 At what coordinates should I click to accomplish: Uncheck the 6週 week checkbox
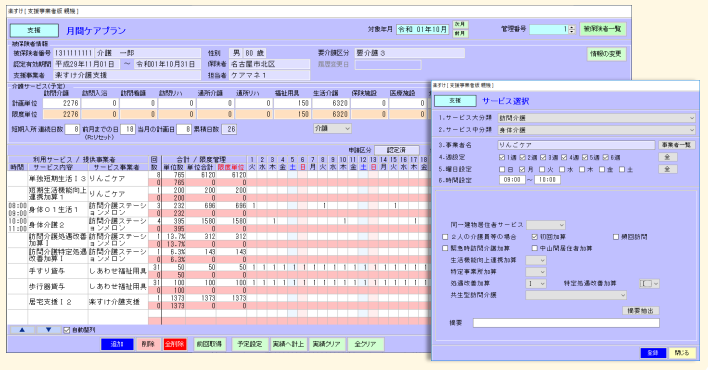click(x=606, y=158)
